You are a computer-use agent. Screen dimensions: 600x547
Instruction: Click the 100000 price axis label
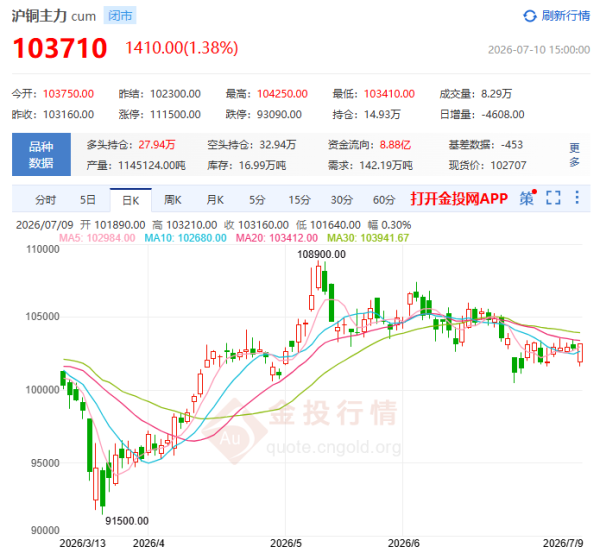point(43,390)
